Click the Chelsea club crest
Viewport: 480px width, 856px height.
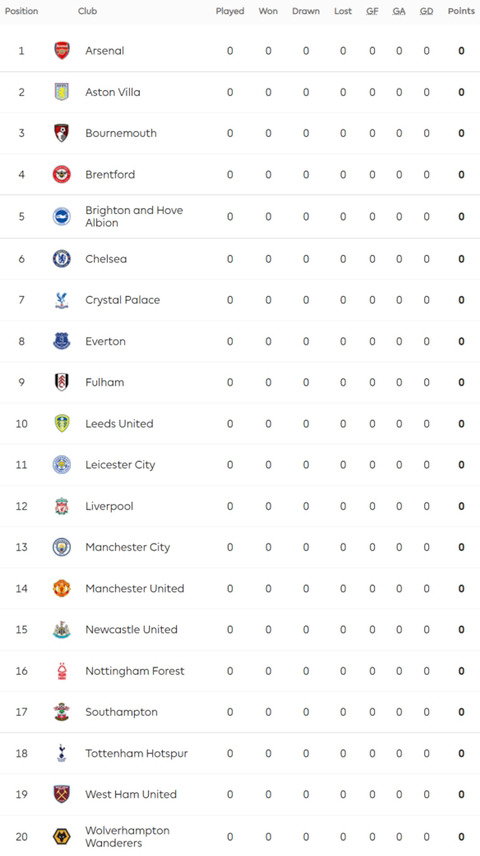(x=62, y=259)
